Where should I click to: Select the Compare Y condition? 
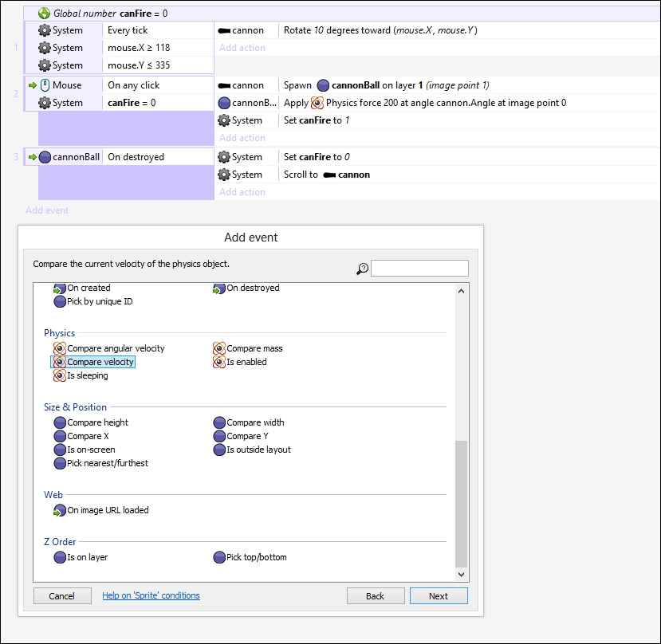(x=241, y=436)
